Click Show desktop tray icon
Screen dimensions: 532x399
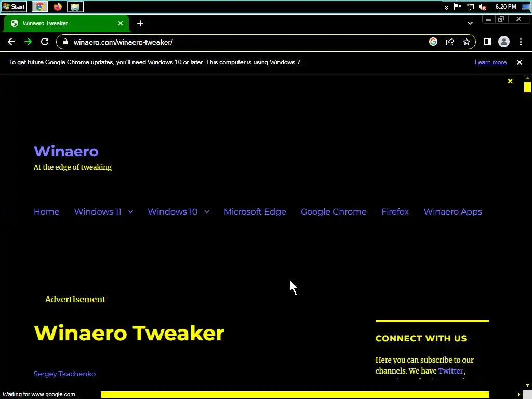526,7
